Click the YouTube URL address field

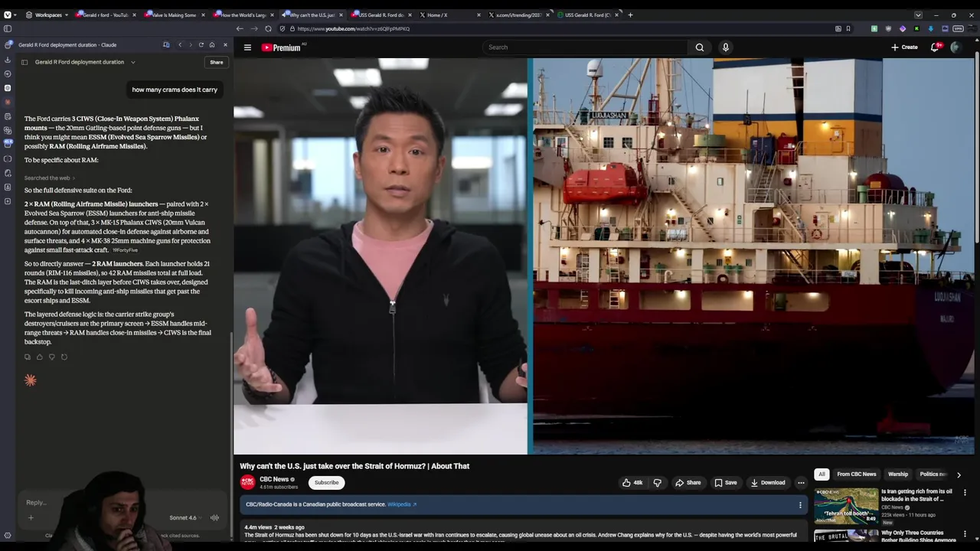(x=563, y=28)
